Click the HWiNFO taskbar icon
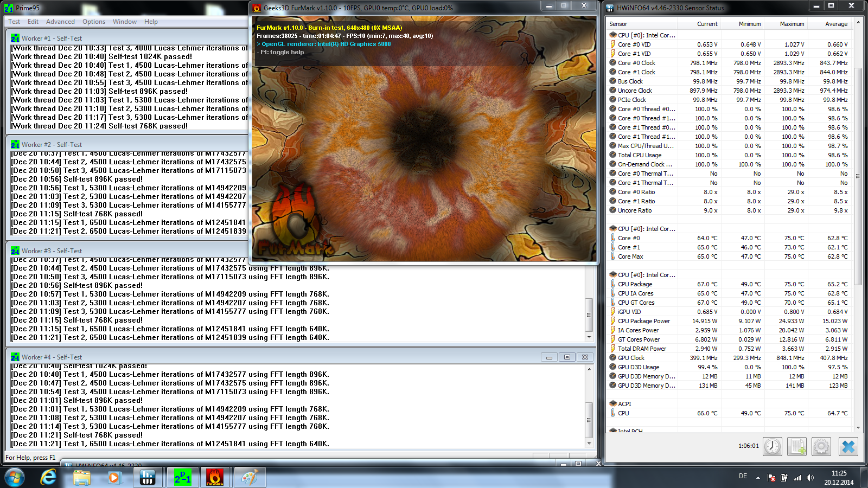 [148, 478]
